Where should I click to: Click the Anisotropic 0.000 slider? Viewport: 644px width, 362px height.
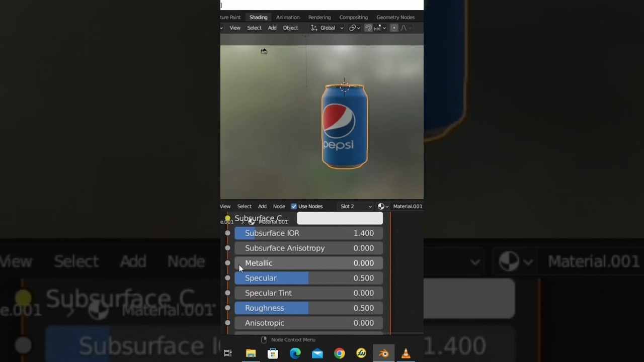click(308, 323)
